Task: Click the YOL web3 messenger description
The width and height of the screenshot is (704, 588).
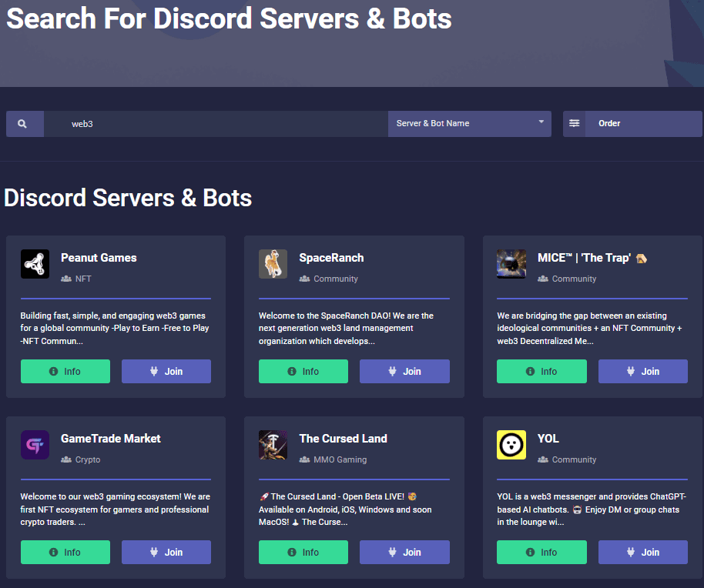Action: (x=592, y=509)
